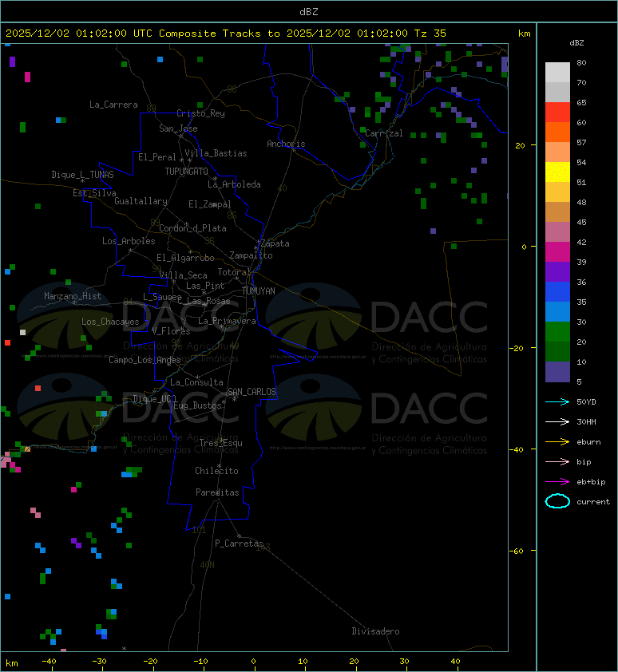Select the Campo_Los_Andes label
This screenshot has height=672, width=618.
pos(145,360)
